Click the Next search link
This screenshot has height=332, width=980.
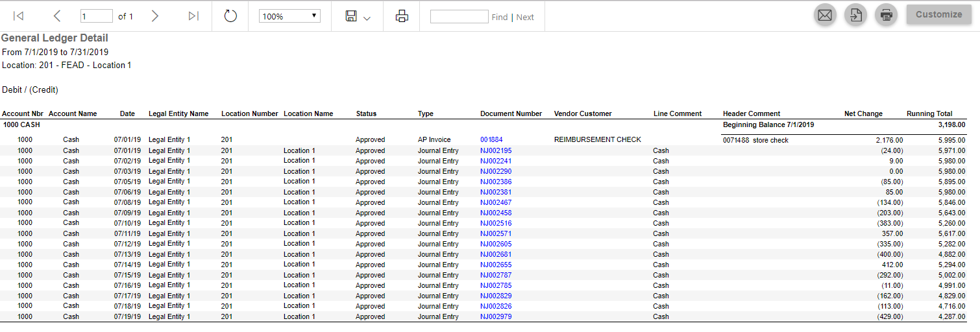[x=525, y=18]
